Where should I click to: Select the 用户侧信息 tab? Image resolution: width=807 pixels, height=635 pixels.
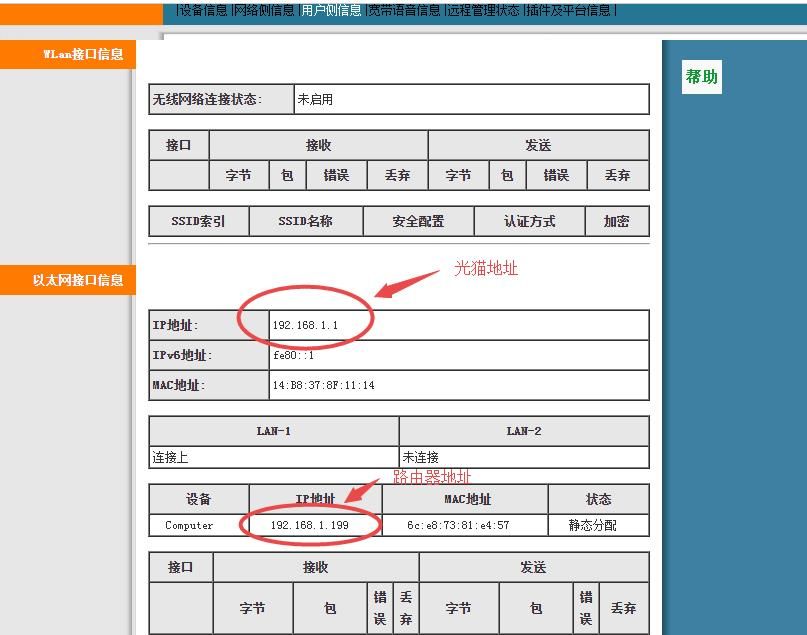pos(331,10)
